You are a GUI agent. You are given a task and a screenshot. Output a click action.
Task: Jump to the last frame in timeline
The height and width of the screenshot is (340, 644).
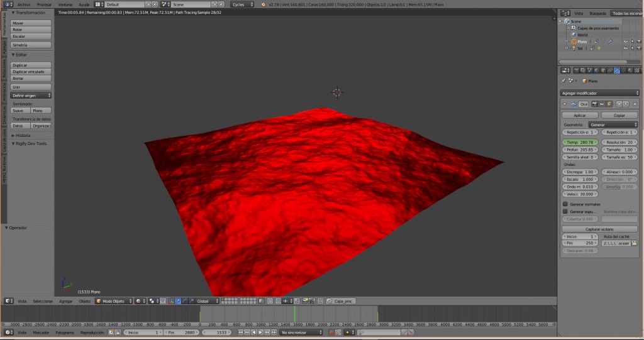(274, 332)
